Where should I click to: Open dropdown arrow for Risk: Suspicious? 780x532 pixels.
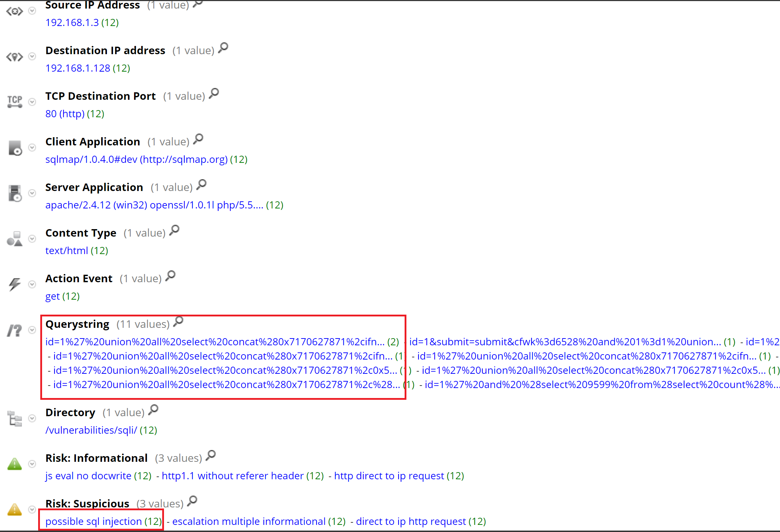[x=32, y=510]
